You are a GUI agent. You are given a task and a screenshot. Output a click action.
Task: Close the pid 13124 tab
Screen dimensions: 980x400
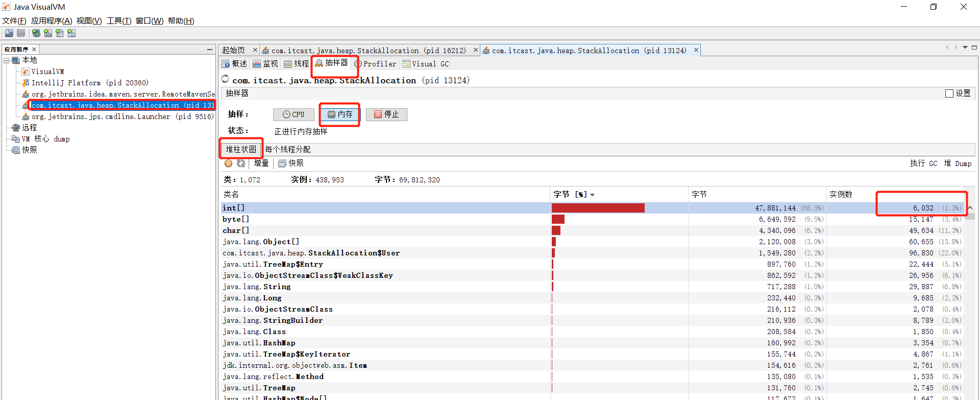click(696, 50)
